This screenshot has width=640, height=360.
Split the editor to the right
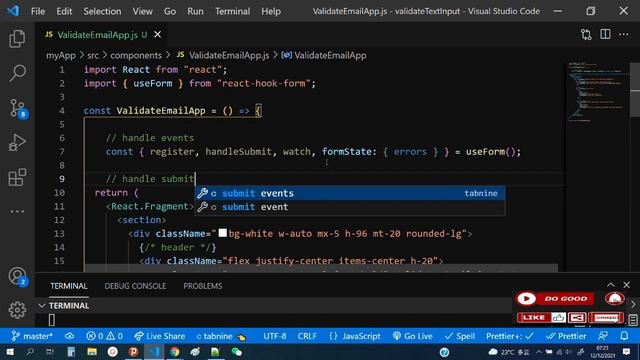pyautogui.click(x=605, y=34)
